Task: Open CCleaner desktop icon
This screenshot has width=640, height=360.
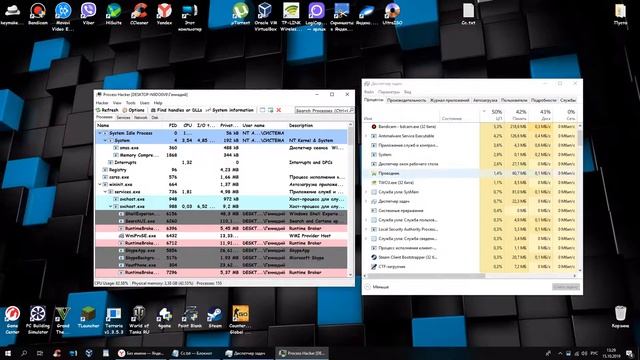Action: click(x=139, y=14)
